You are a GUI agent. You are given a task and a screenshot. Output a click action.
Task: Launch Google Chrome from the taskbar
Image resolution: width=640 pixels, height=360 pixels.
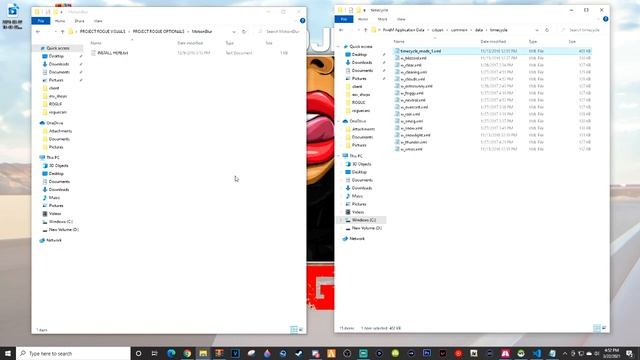pyautogui.click(x=187, y=353)
